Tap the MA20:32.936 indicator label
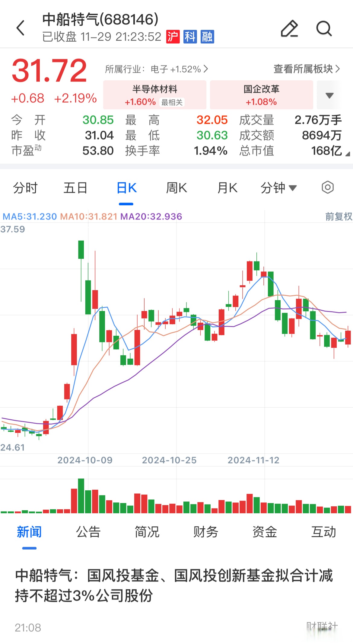The height and width of the screenshot is (644, 353). coord(151,216)
